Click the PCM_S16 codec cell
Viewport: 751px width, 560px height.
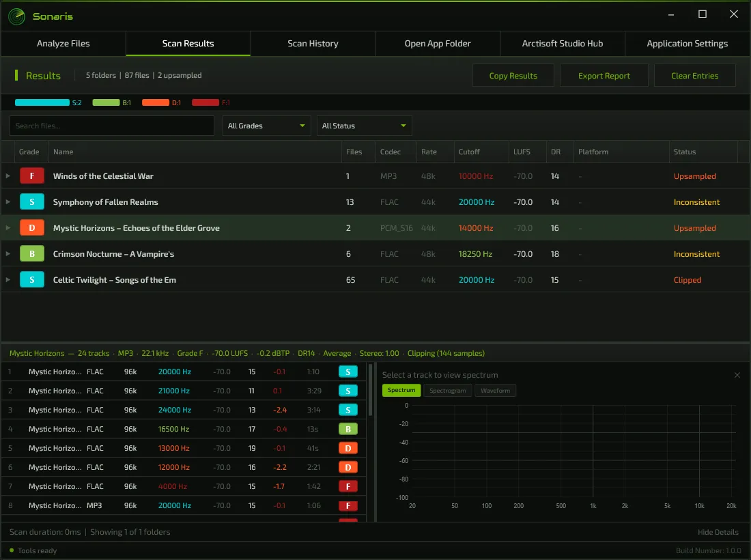[x=396, y=228]
